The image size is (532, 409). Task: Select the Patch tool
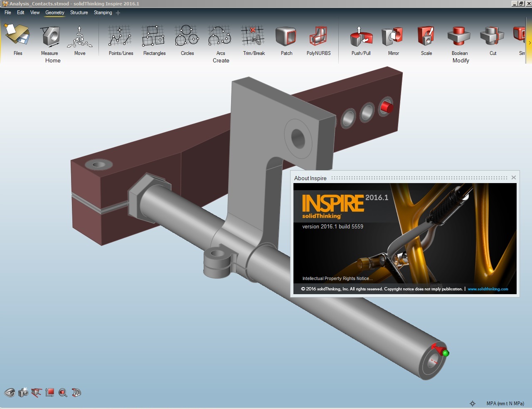[x=286, y=36]
